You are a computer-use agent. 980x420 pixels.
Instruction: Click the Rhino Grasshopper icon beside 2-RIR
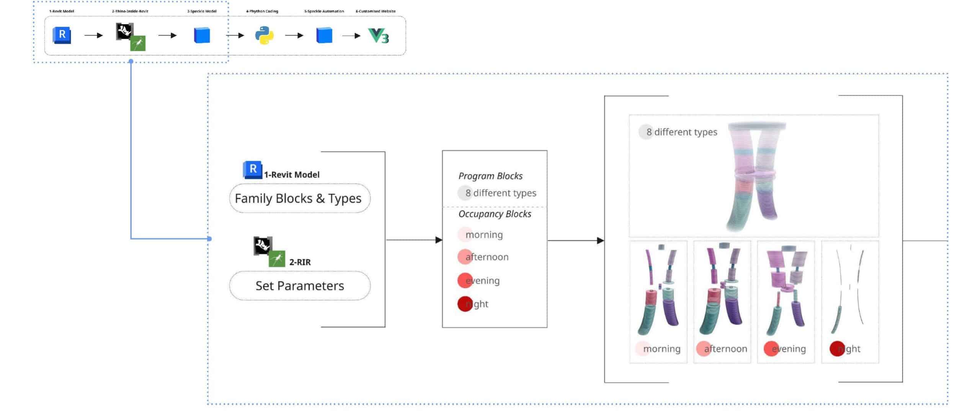[x=269, y=251]
